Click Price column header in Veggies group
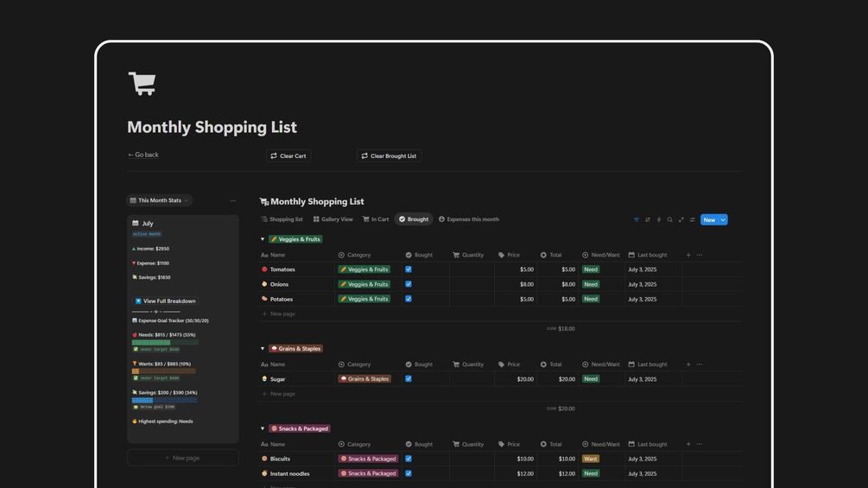 click(x=509, y=255)
